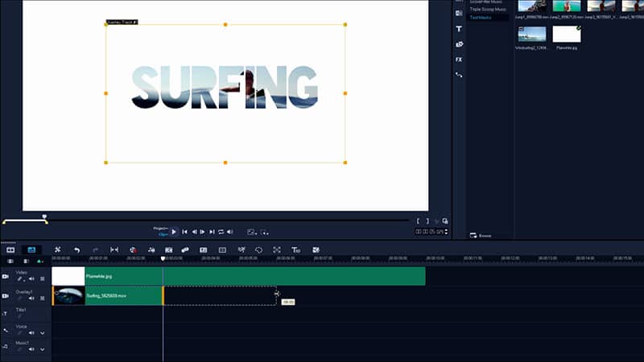644x362 pixels.
Task: Open the Record/Capture option icon
Action: tap(133, 250)
